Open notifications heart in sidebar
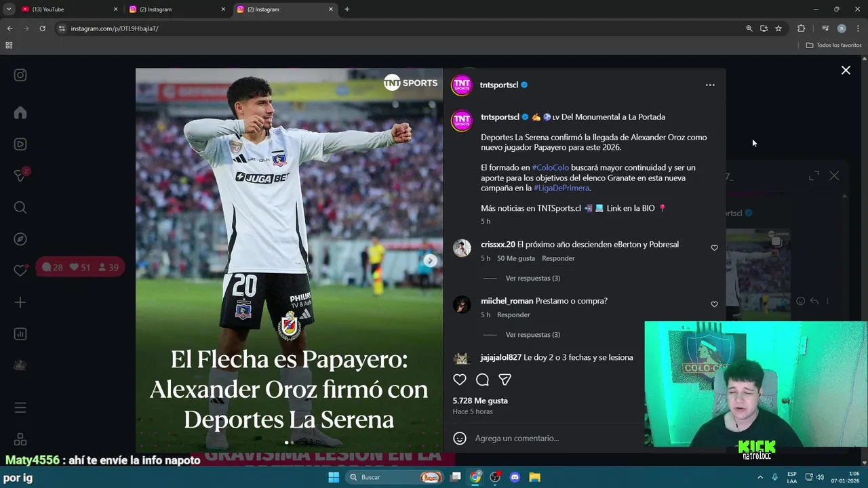 tap(20, 270)
